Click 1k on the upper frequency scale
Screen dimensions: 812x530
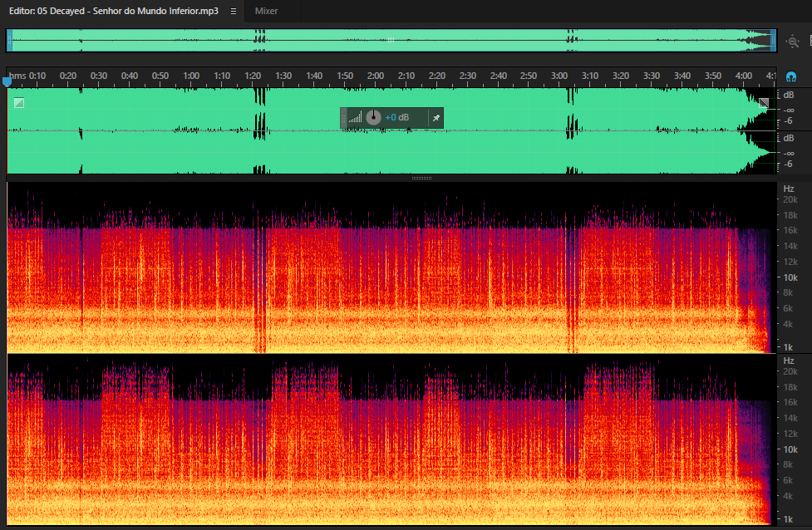point(788,347)
